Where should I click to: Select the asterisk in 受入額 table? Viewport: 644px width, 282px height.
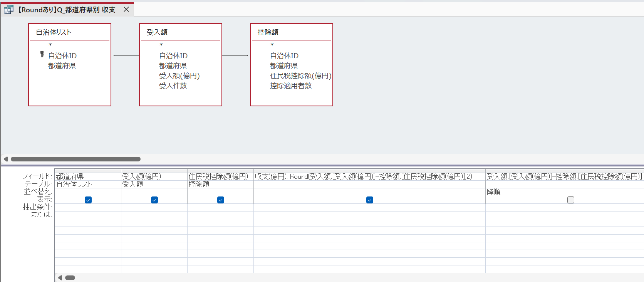pyautogui.click(x=161, y=45)
